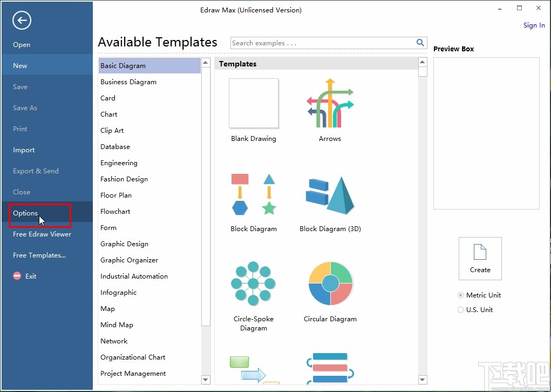Select Basic Diagram category
Viewport: 551px width, 392px height.
click(x=149, y=66)
